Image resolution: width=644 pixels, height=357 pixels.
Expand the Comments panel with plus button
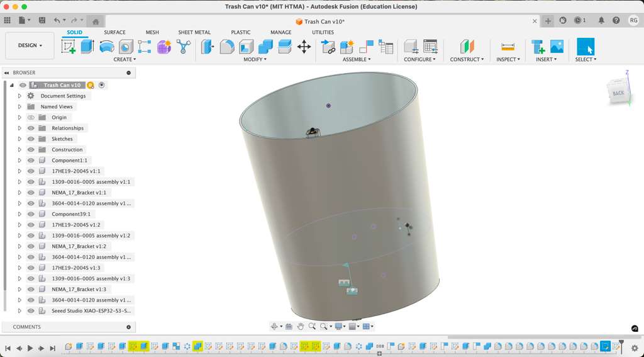point(129,327)
